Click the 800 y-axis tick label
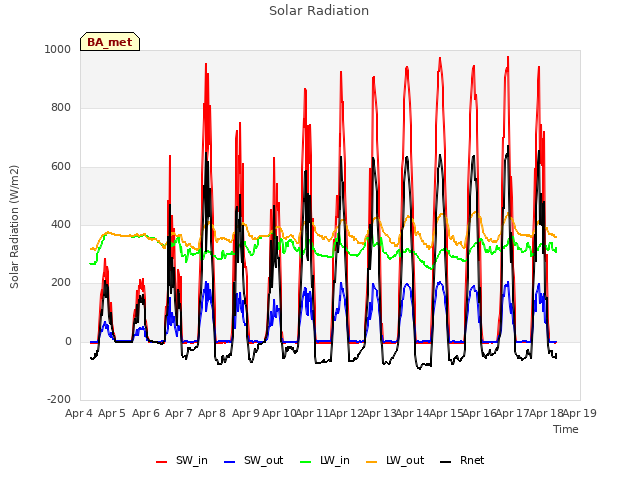The height and width of the screenshot is (480, 640). pyautogui.click(x=61, y=108)
